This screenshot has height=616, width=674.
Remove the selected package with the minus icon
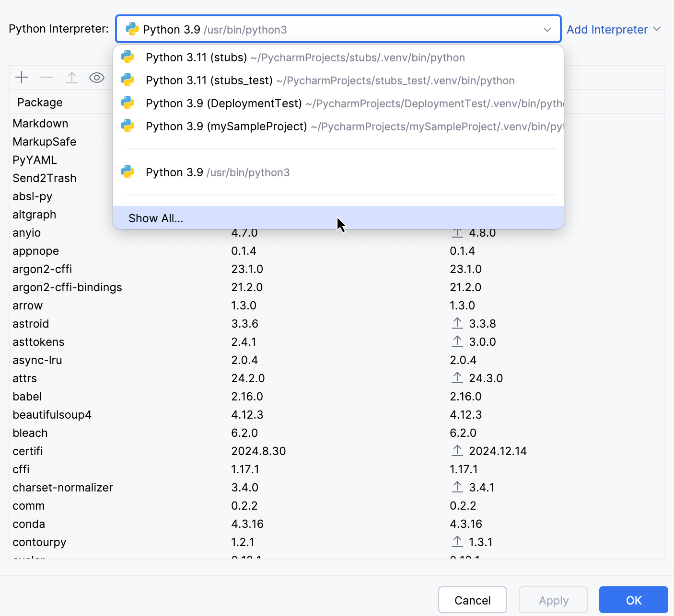46,77
